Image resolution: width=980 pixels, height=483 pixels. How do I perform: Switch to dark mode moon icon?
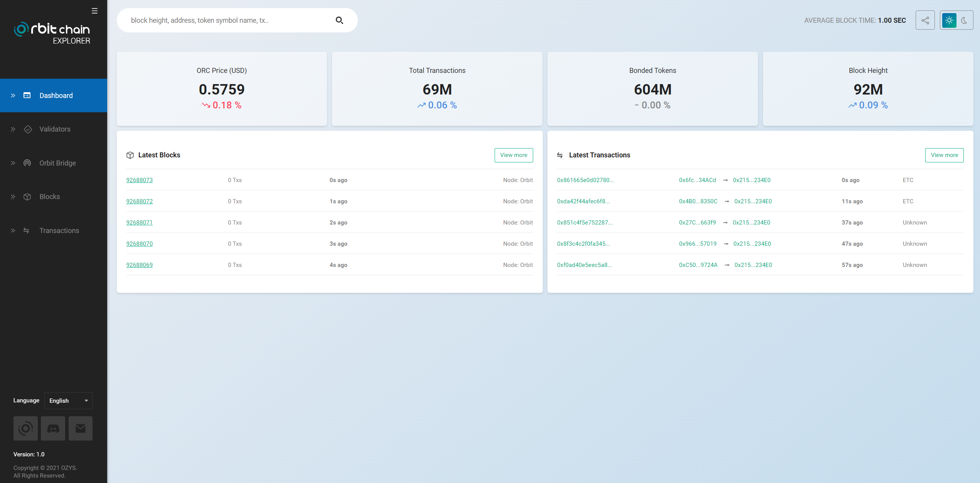point(964,20)
